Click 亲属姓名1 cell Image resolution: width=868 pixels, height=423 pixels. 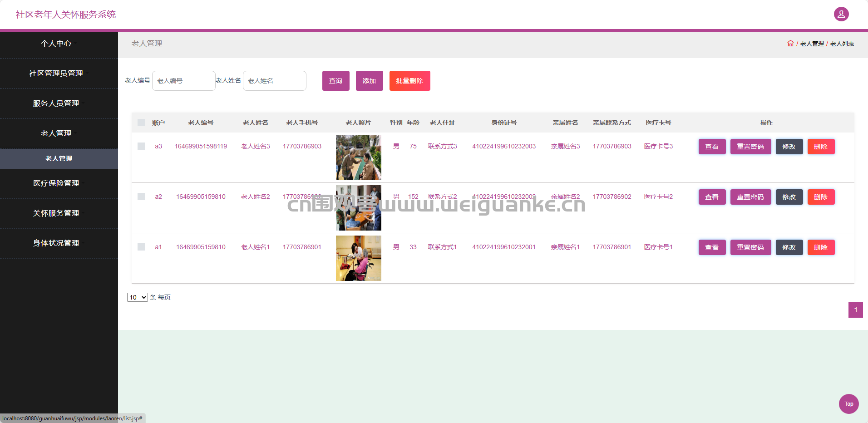[x=565, y=247]
